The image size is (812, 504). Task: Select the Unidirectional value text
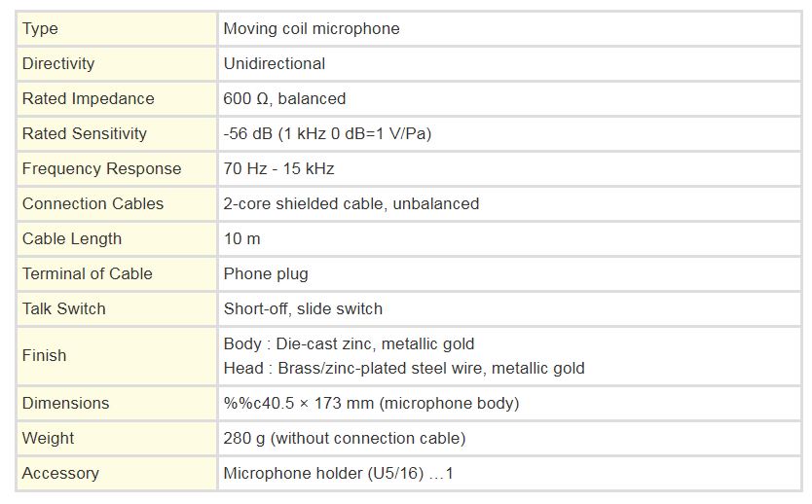pyautogui.click(x=275, y=63)
